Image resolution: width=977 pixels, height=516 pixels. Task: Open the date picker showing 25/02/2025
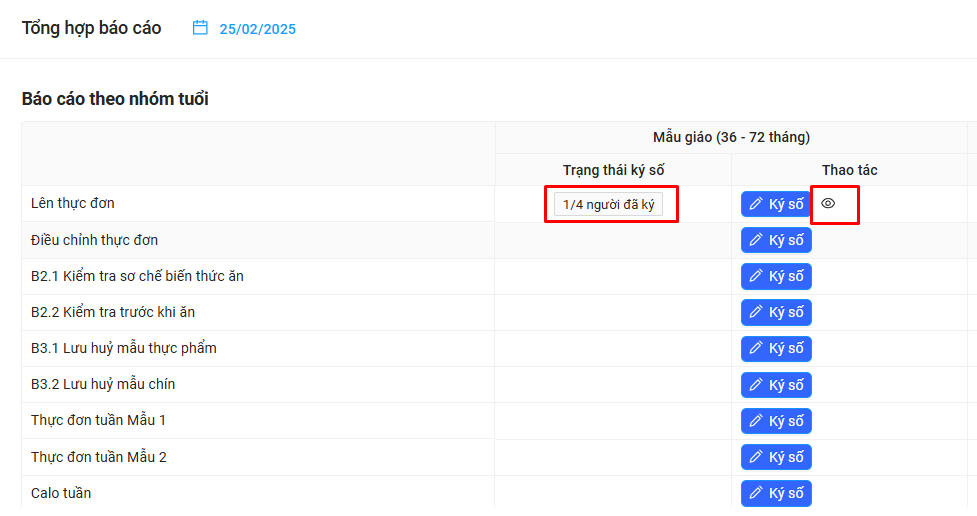coord(257,29)
